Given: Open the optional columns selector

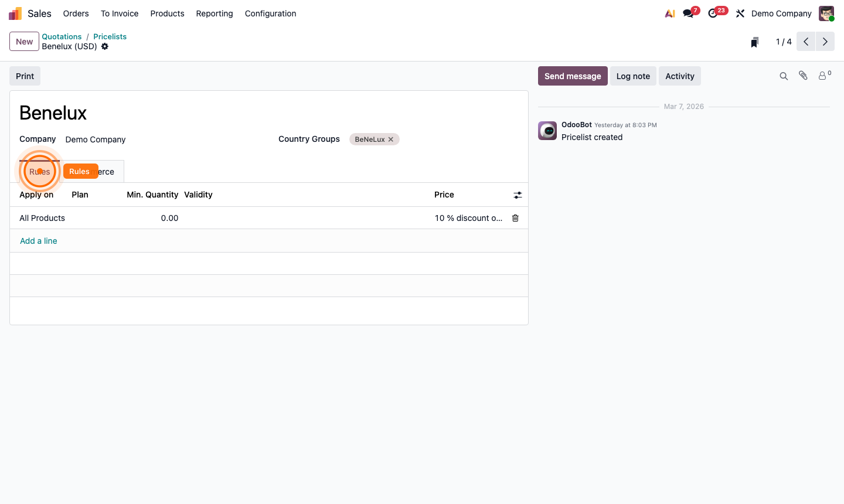Looking at the screenshot, I should pos(518,195).
